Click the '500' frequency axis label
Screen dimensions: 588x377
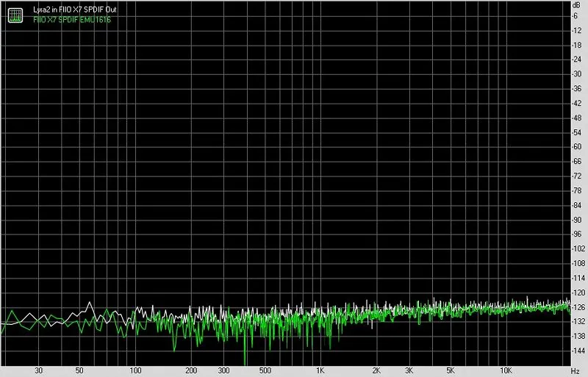coord(265,370)
